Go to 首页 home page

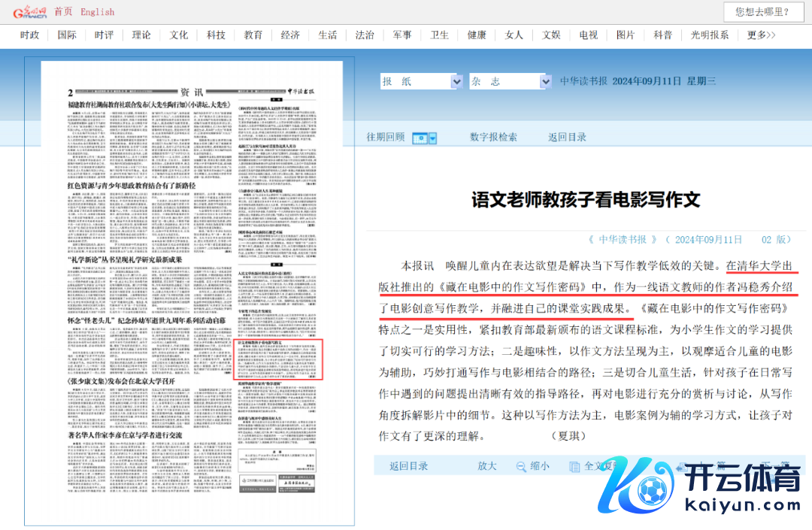click(64, 11)
